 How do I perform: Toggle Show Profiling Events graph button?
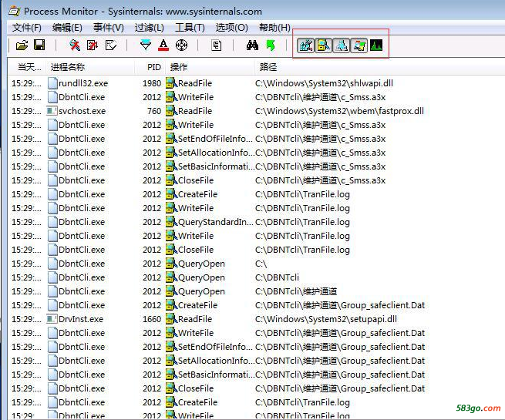pyautogui.click(x=377, y=45)
